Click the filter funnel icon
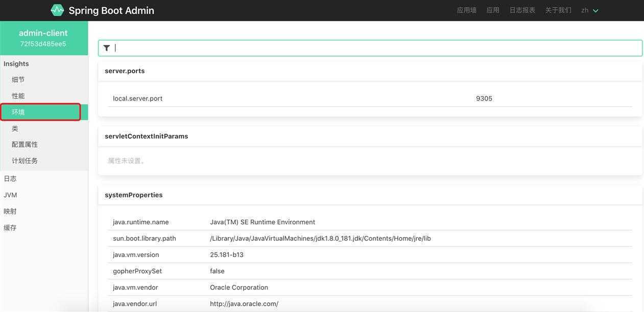Screen dimensions: 644x312 point(107,48)
